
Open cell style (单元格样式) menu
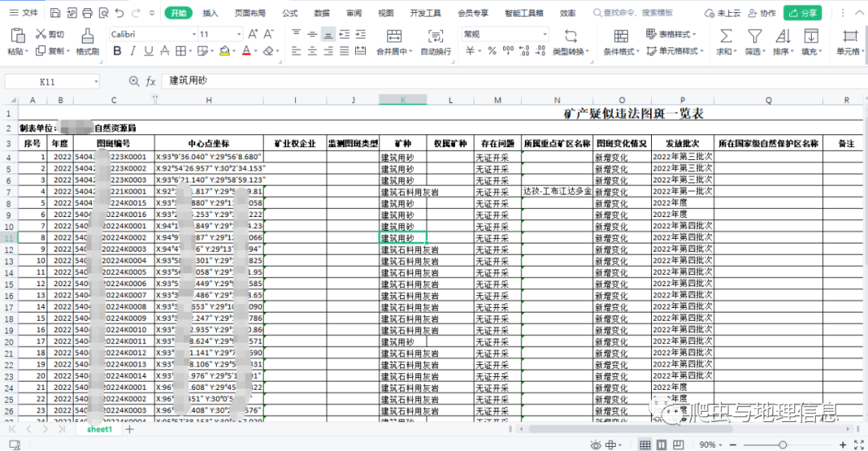coord(675,51)
